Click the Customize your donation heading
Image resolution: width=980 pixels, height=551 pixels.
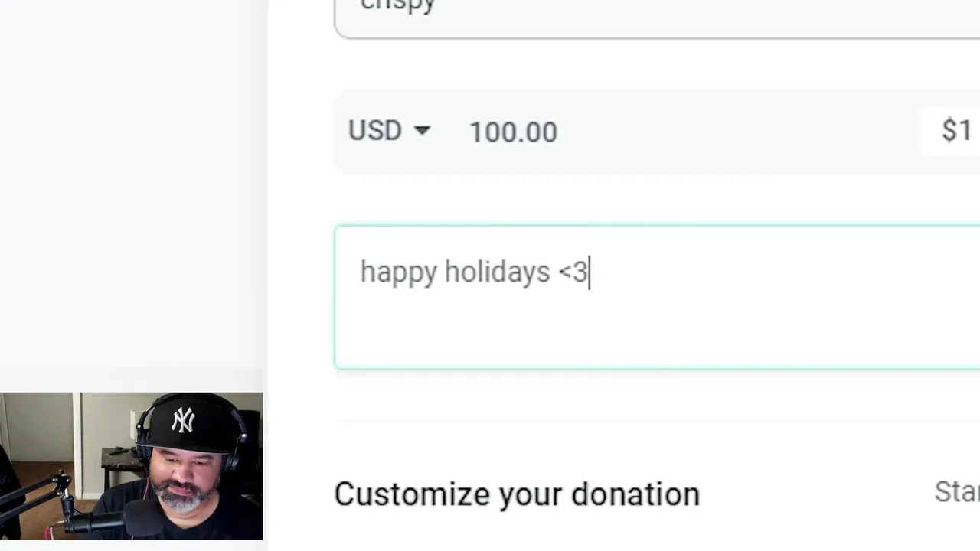[517, 494]
